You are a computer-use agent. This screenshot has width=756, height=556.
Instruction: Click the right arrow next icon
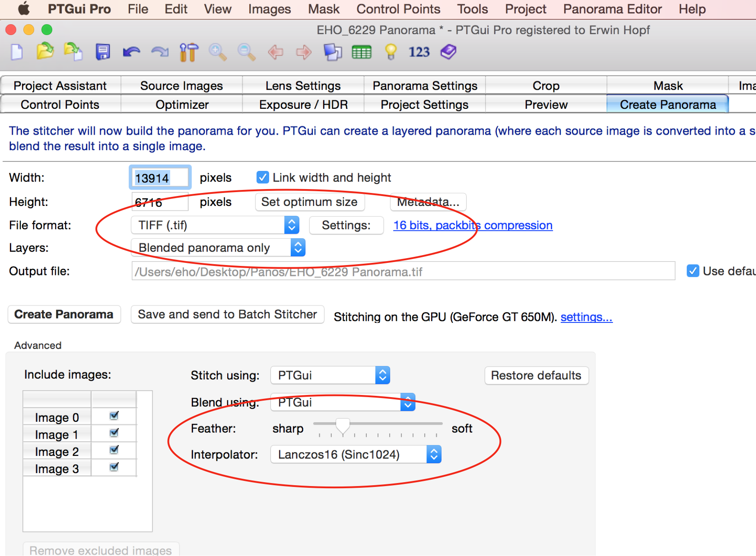(x=304, y=52)
